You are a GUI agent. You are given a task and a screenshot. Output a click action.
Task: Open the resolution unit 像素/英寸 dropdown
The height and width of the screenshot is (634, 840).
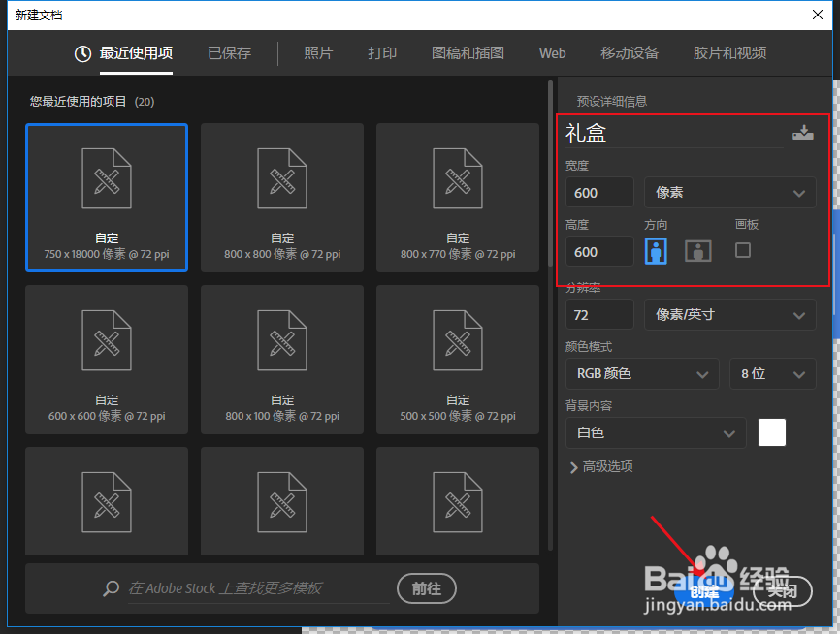point(729,314)
